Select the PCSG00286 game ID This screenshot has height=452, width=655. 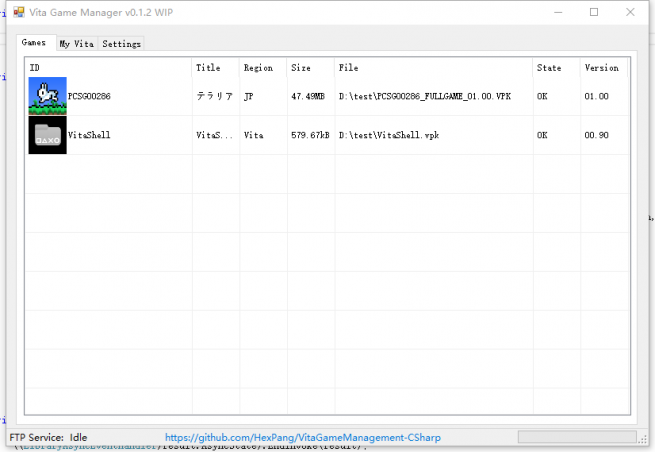point(89,96)
